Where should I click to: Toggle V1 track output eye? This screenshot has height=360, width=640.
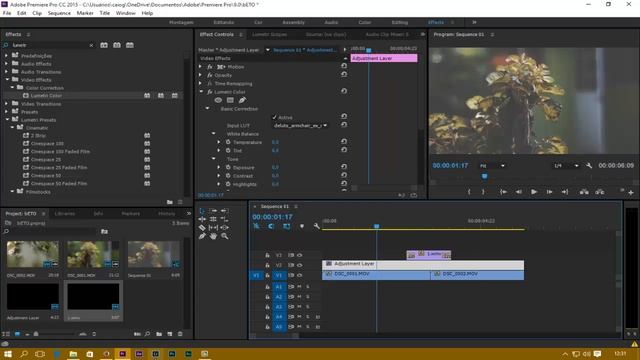tap(300, 275)
